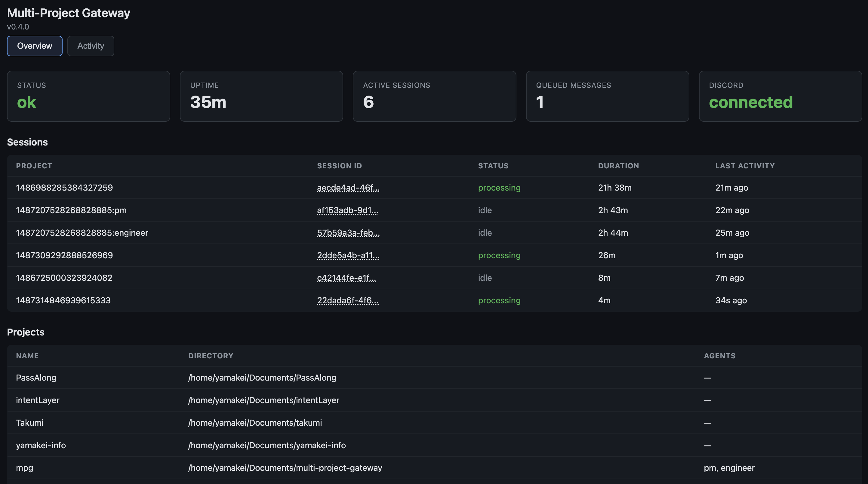Open session ID aecde4ad-46f link
Screen dimensions: 868x484
pos(348,188)
